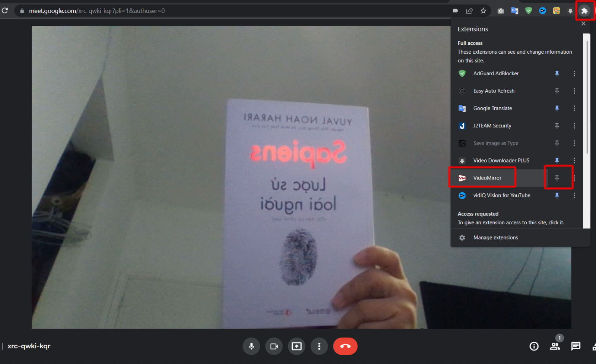The height and width of the screenshot is (364, 596).
Task: Present your screen in the meeting
Action: pyautogui.click(x=297, y=346)
